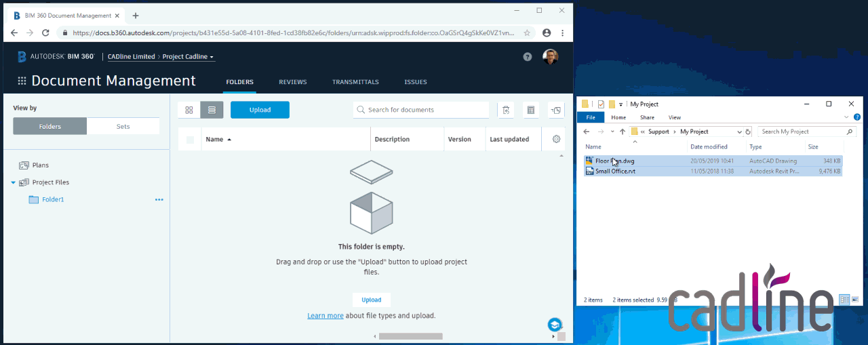Viewport: 868px width, 345px height.
Task: Collapse the Project Files tree node
Action: [13, 182]
